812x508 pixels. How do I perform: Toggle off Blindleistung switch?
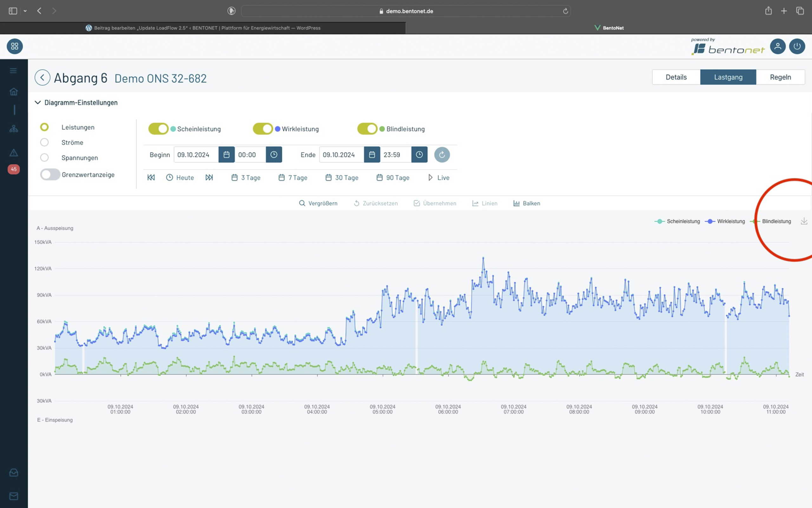pyautogui.click(x=367, y=129)
